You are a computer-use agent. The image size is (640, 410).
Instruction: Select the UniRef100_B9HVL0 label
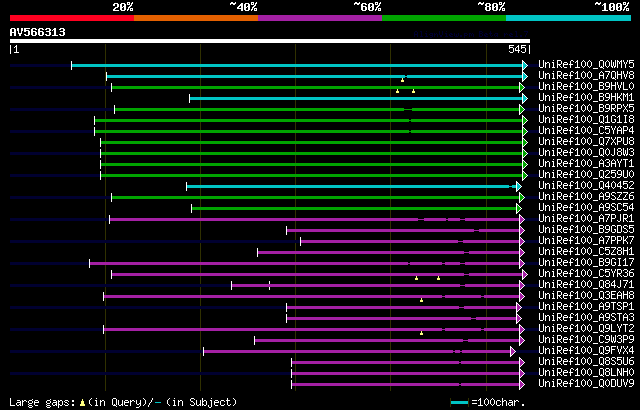[586, 86]
